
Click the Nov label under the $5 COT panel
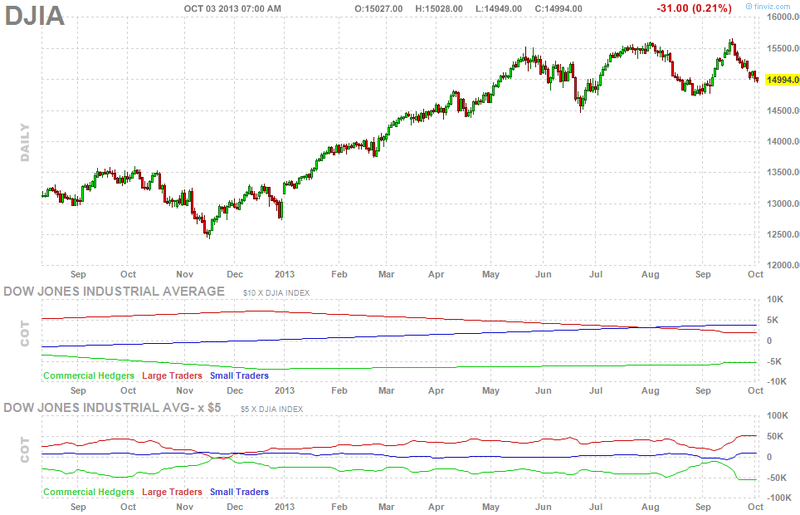click(x=185, y=507)
